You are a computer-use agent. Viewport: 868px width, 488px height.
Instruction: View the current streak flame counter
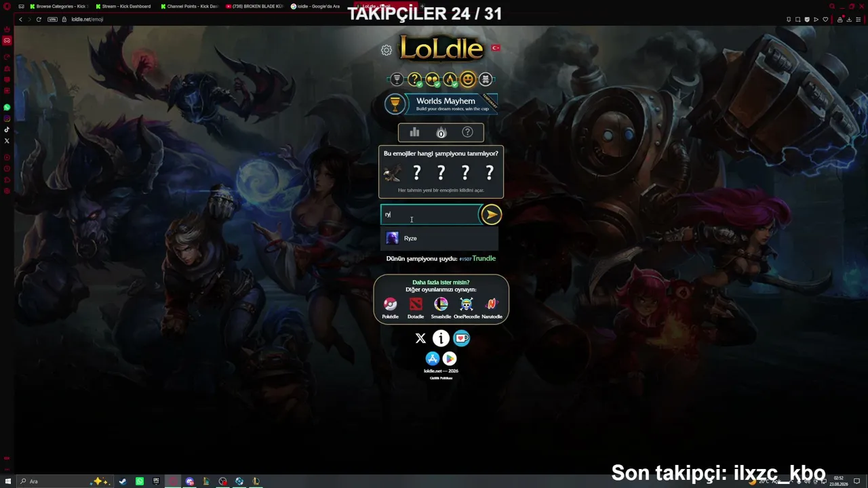[441, 132]
